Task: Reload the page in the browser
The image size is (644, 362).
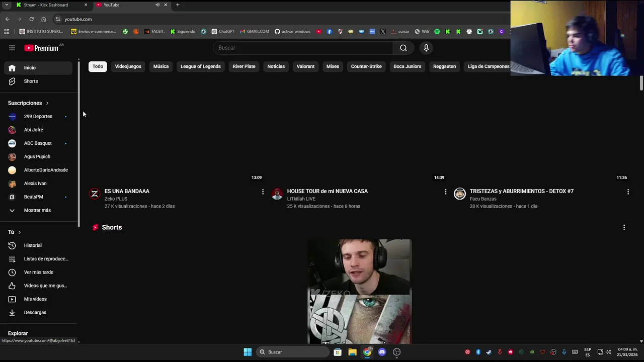Action: (x=31, y=19)
